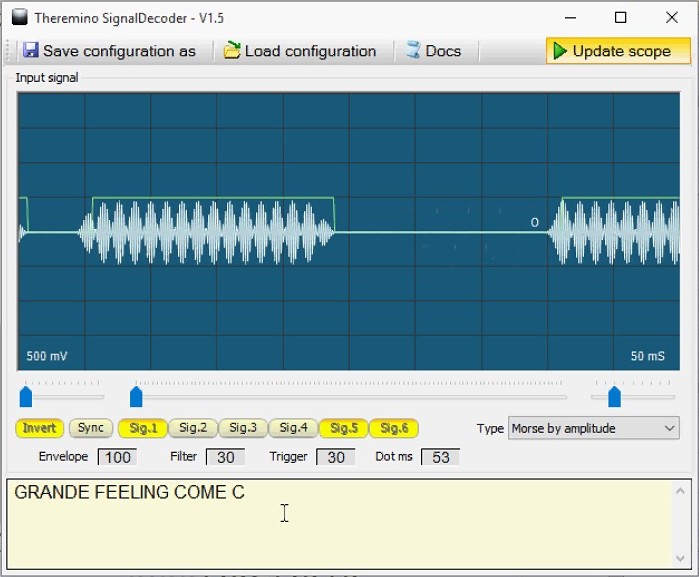Enable the Sync toggle
699x577 pixels.
pos(91,428)
